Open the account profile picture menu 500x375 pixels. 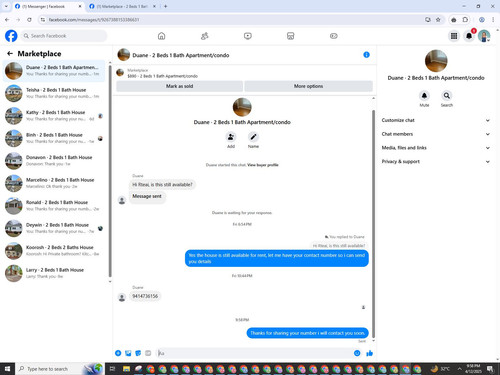pyautogui.click(x=484, y=36)
